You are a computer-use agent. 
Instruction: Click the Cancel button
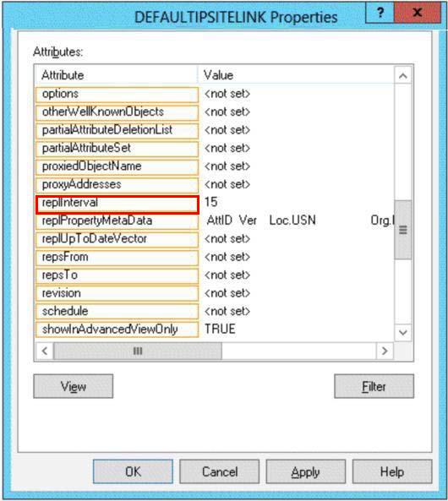(x=220, y=471)
